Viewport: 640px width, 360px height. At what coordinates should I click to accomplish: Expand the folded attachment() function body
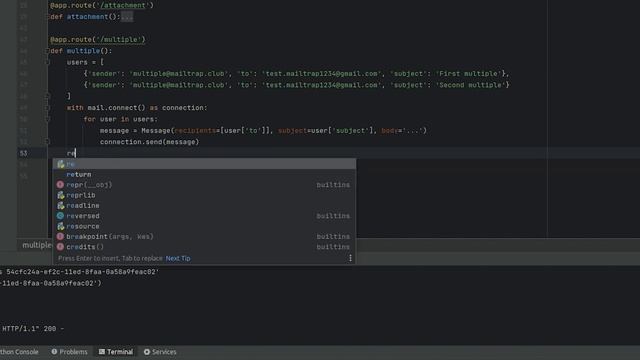tap(127, 17)
